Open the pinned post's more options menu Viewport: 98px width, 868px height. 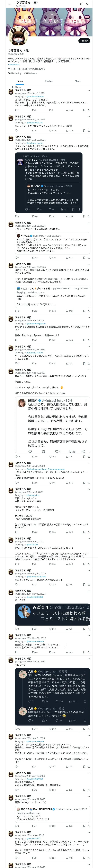89,90
